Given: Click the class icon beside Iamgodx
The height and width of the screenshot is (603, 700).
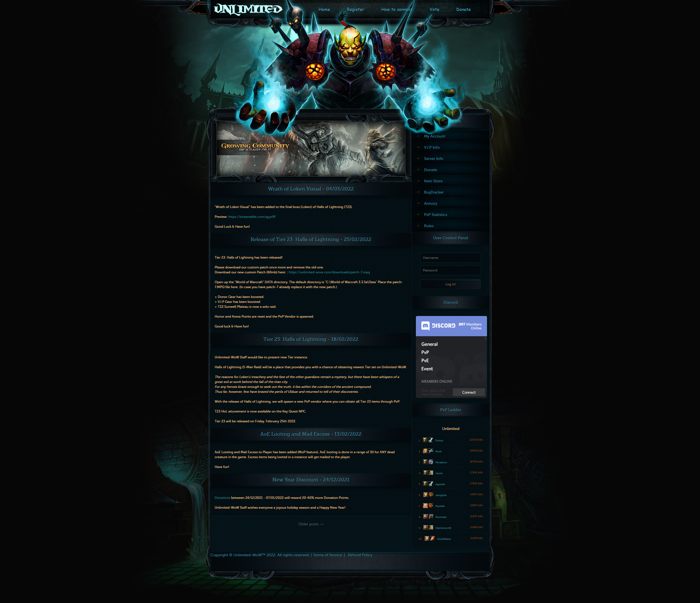Looking at the screenshot, I should (431, 494).
